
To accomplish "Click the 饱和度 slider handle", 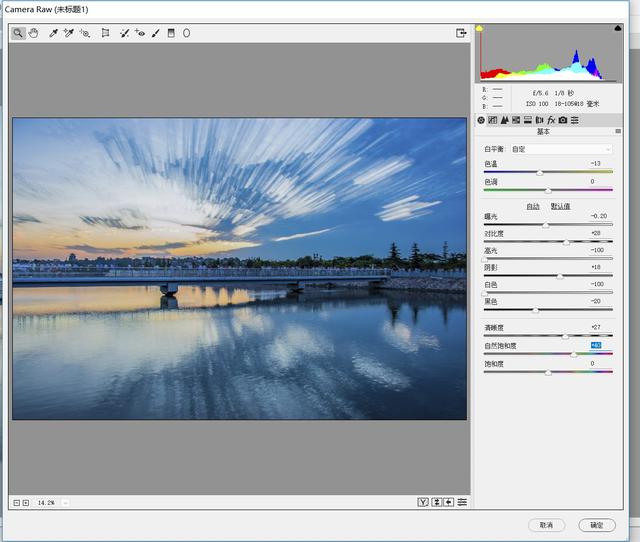I will tap(548, 373).
